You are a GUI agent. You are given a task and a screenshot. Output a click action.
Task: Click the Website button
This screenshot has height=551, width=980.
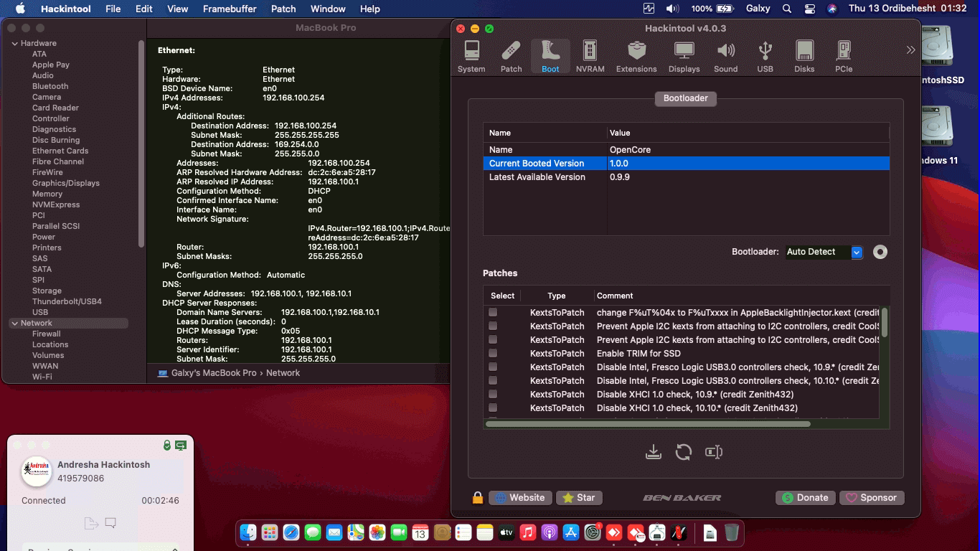pos(520,498)
